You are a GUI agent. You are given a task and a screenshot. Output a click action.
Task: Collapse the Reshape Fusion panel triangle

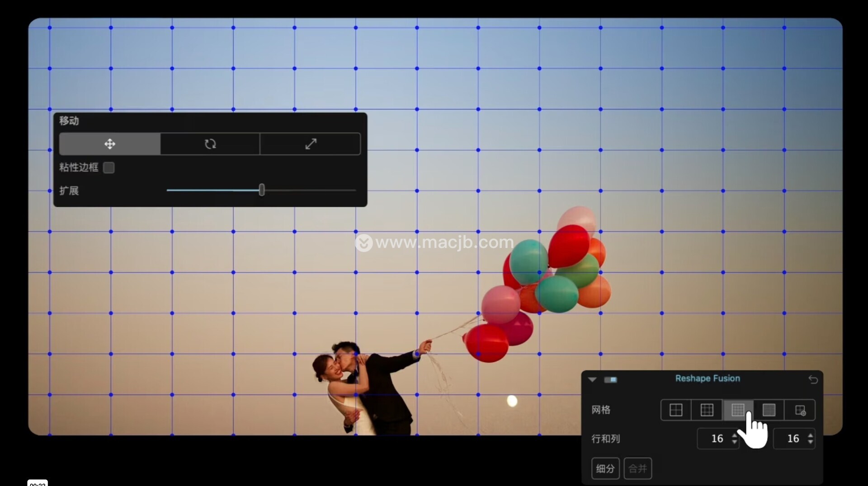(x=592, y=379)
